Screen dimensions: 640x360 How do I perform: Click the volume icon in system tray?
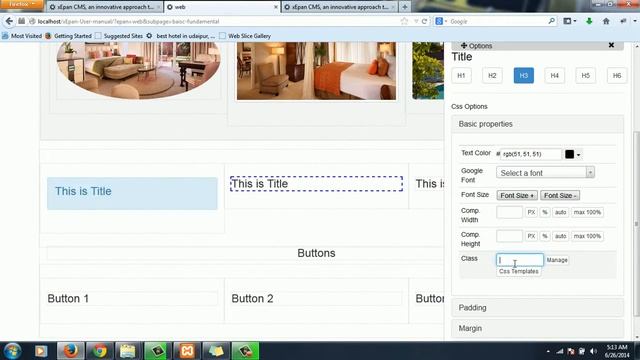[593, 351]
